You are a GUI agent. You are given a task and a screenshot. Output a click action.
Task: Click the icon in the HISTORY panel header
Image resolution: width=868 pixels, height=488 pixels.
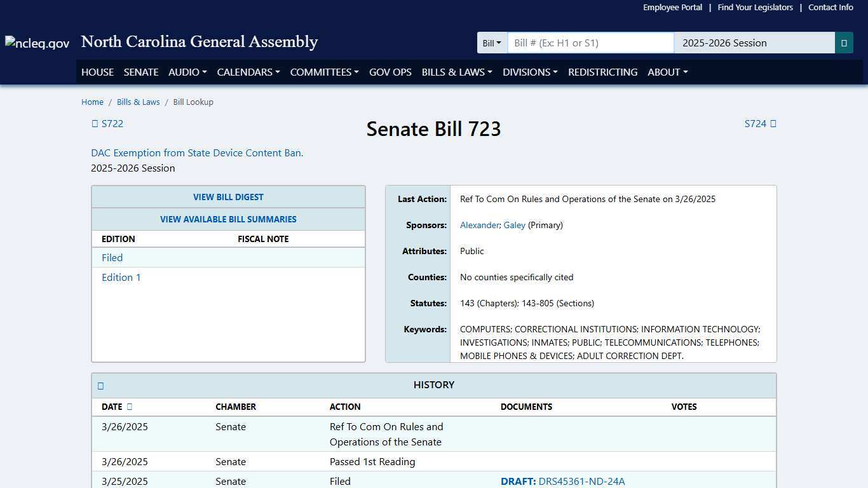click(100, 385)
